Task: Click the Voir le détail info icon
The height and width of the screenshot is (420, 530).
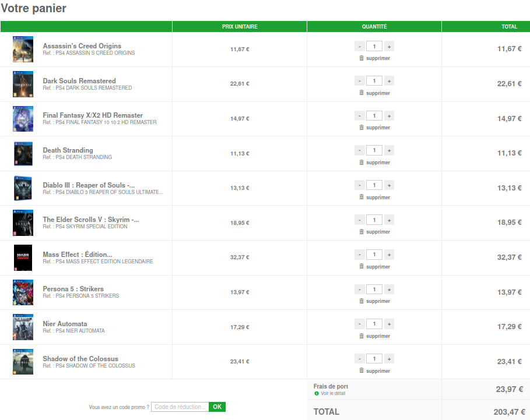Action: (x=317, y=394)
